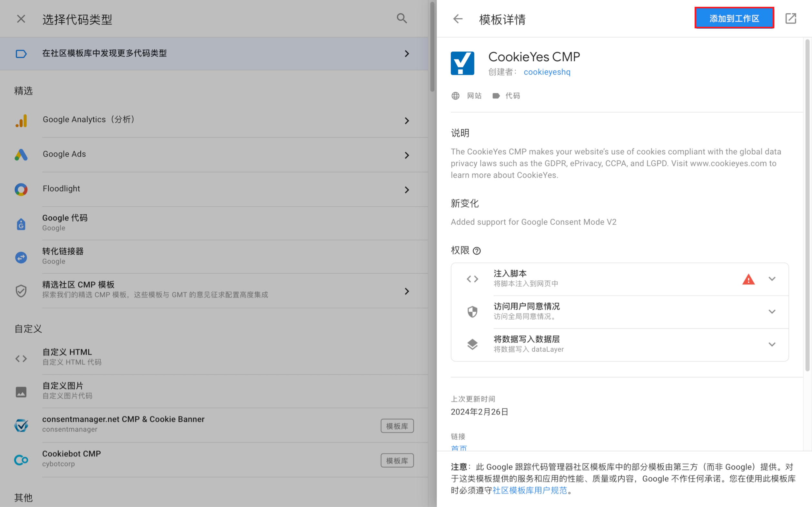Viewport: 812px width, 507px height.
Task: Click the back arrow in template details
Action: coord(458,19)
